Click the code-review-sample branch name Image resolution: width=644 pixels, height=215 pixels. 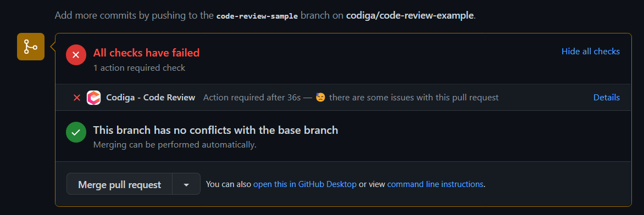coord(257,16)
